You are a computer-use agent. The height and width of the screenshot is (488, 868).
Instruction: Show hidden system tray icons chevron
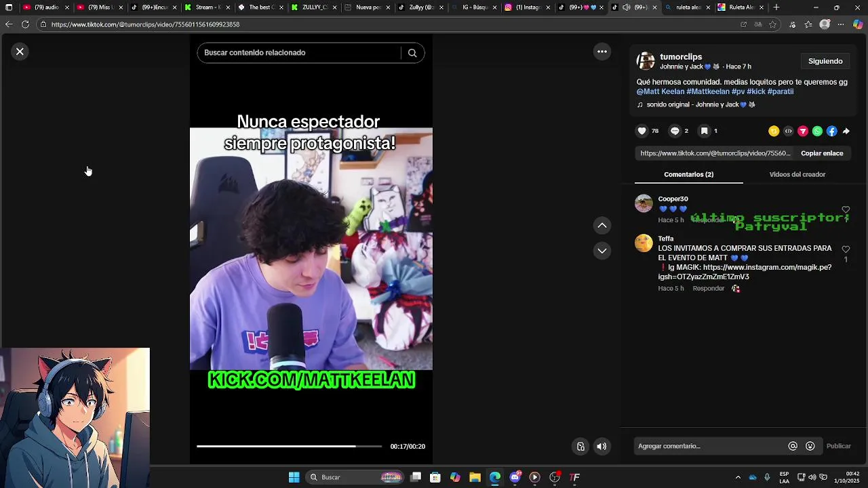tap(738, 477)
